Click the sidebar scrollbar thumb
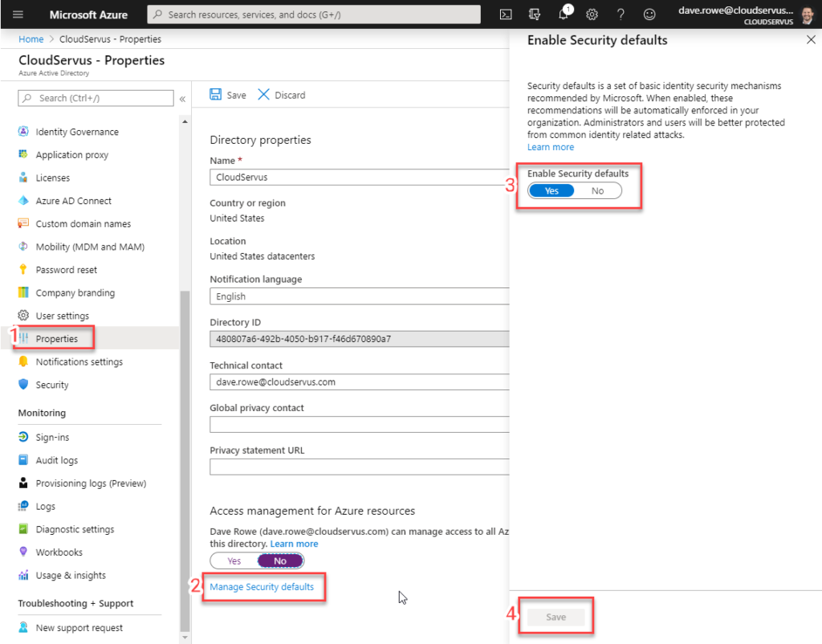Screen dimensions: 822x644 185,461
